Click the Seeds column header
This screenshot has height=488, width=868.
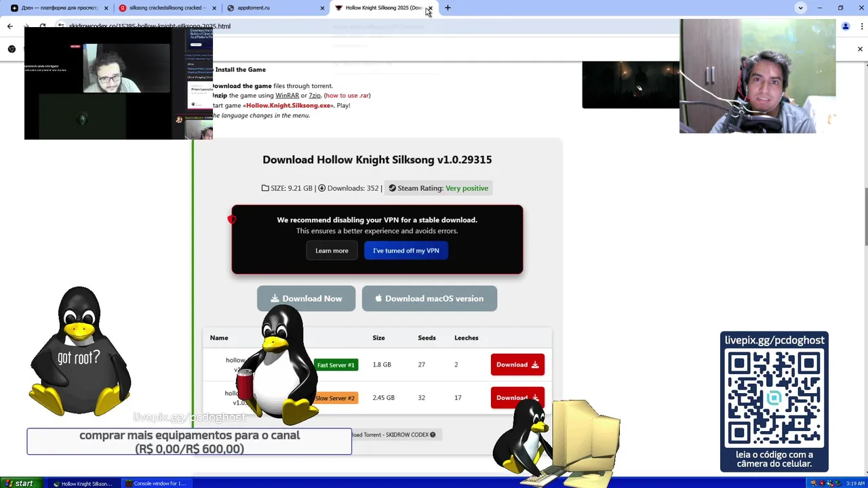coord(427,338)
